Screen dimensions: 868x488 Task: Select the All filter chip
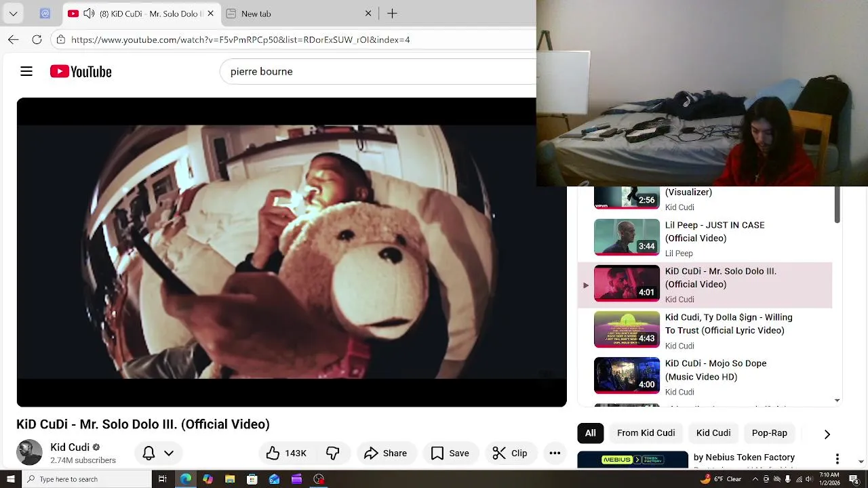click(x=591, y=433)
